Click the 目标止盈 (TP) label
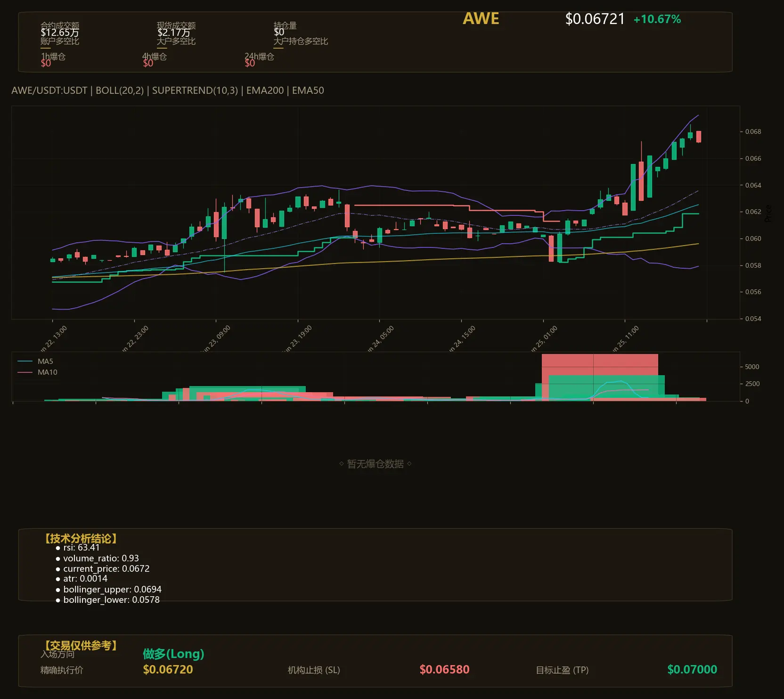 [562, 670]
